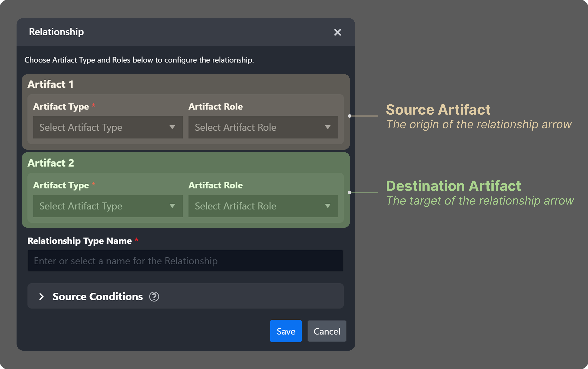Viewport: 588px width, 369px height.
Task: Click the Source Conditions section title
Action: click(98, 297)
